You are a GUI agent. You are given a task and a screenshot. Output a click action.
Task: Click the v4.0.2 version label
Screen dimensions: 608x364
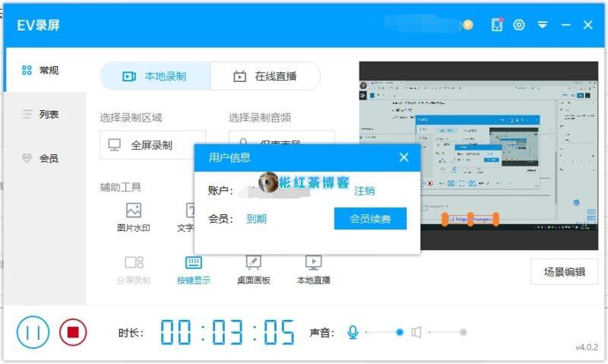(586, 347)
